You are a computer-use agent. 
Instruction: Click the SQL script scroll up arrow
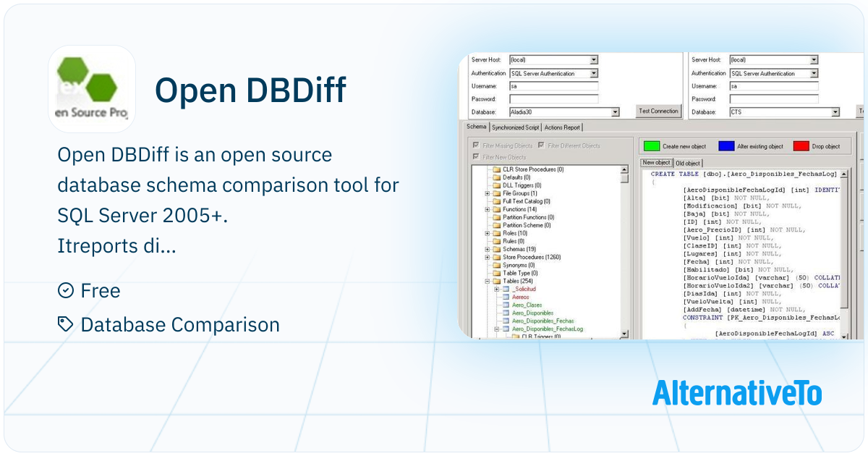[843, 174]
